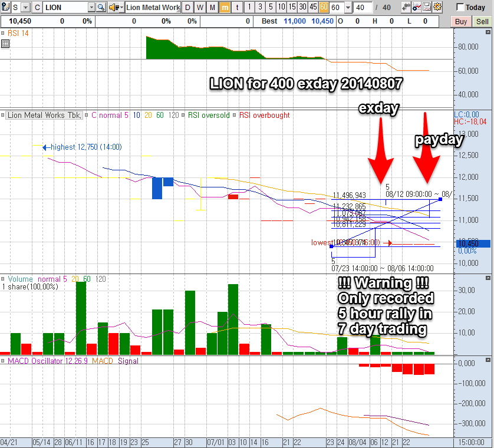Select the tick (t) chart period
Viewport: 494px width, 448px height.
pos(237,7)
